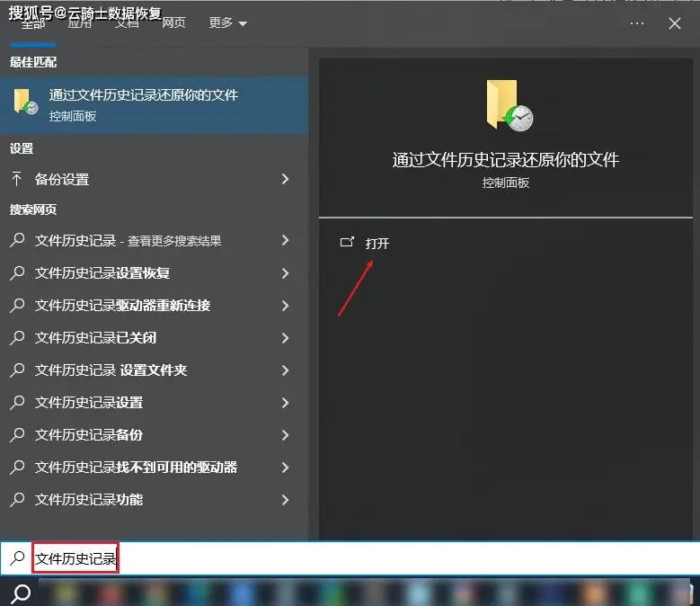
Task: Switch to the 网页 filter tab
Action: [173, 22]
